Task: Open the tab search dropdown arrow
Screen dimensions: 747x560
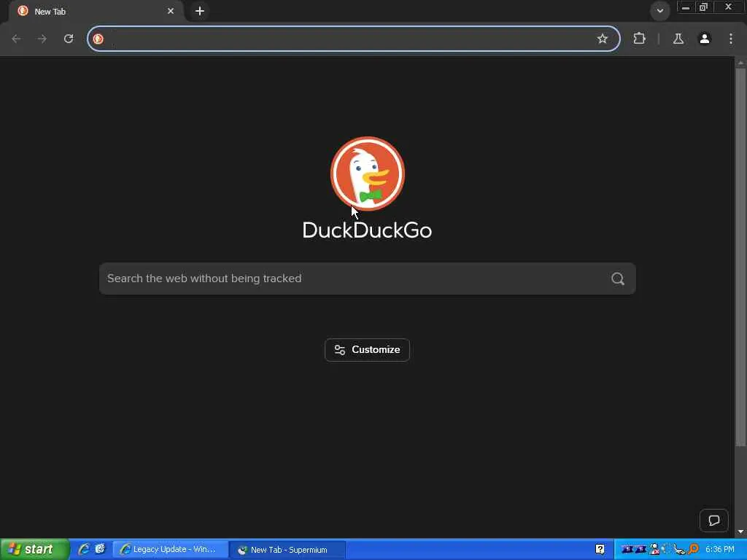Action: [659, 11]
